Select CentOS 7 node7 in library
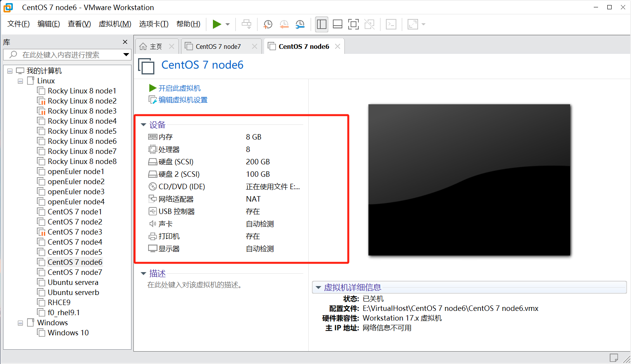Screen dimensions: 631x364 click(x=75, y=273)
